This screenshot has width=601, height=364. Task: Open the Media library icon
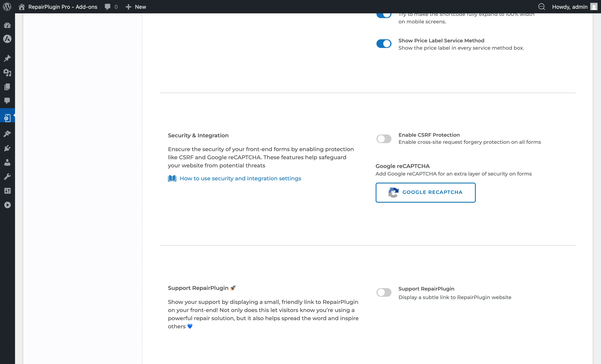coord(7,73)
